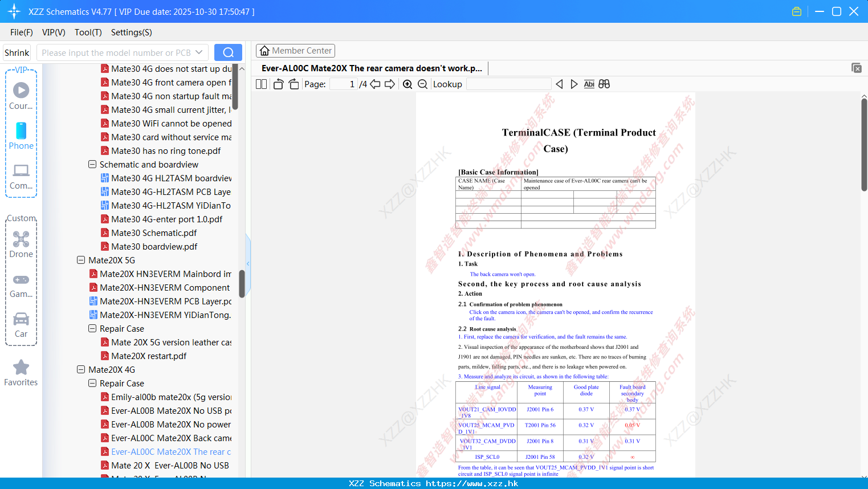Zoom out of the PDF page

tap(423, 84)
